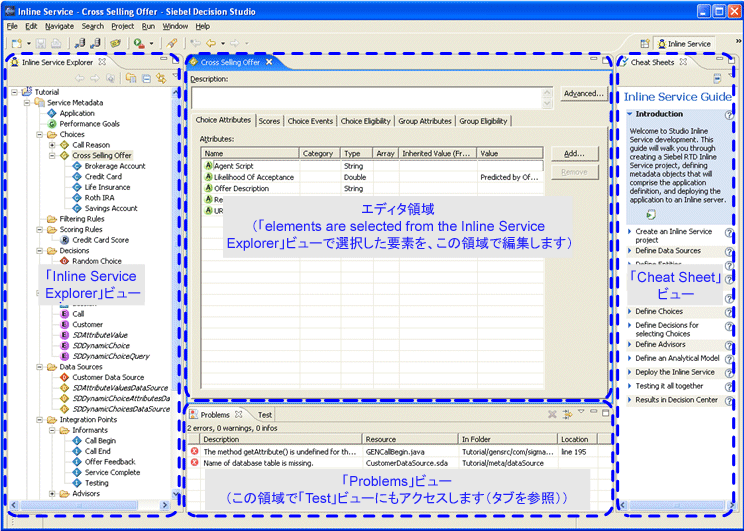Click the Description field scroll-down arrow
This screenshot has width=744, height=531.
(x=547, y=103)
